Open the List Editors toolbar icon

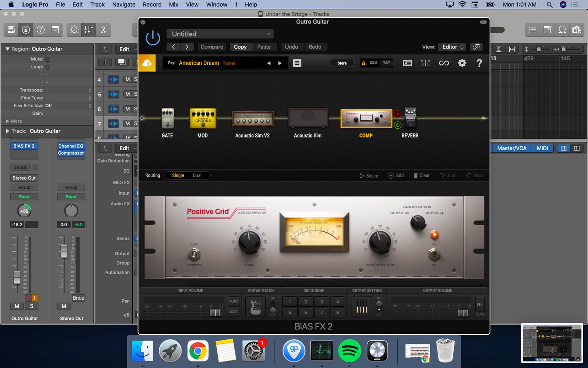pyautogui.click(x=533, y=30)
